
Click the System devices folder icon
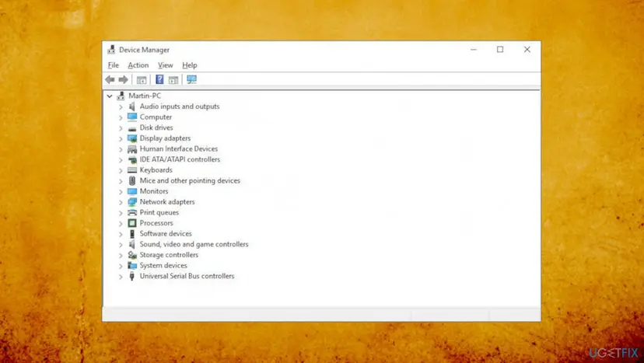point(132,266)
